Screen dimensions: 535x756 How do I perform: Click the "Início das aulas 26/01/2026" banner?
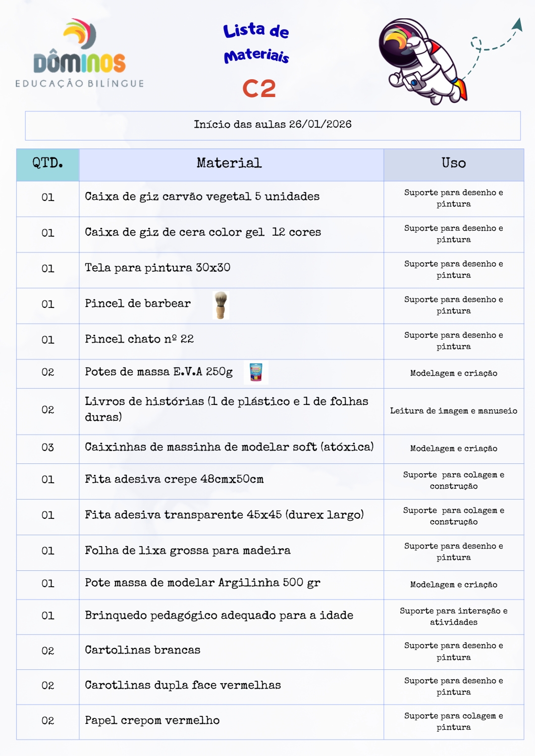coord(272,125)
